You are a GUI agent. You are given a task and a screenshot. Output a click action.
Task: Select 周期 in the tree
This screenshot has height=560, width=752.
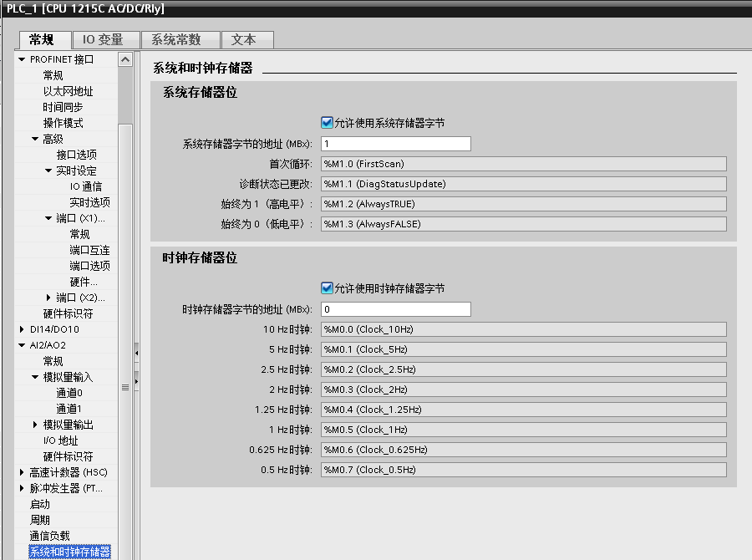pyautogui.click(x=40, y=520)
